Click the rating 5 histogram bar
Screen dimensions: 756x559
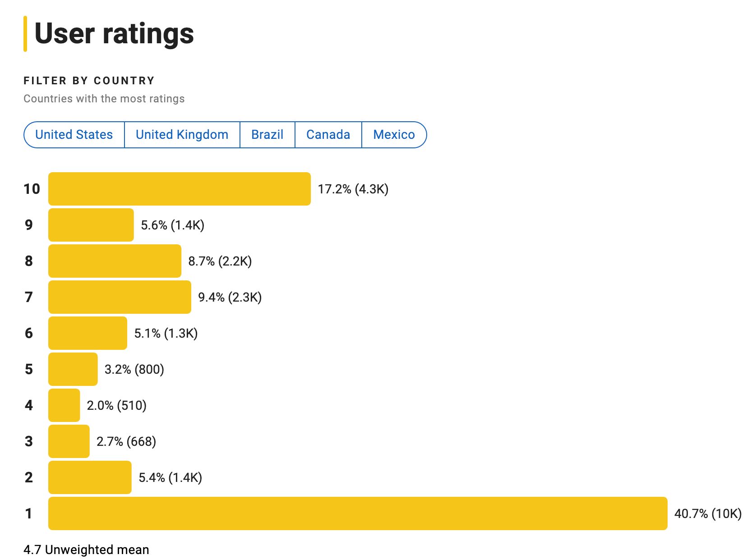(73, 369)
